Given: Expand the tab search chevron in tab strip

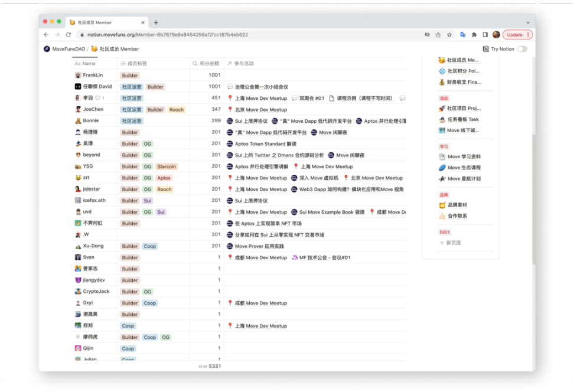Looking at the screenshot, I should tap(528, 22).
